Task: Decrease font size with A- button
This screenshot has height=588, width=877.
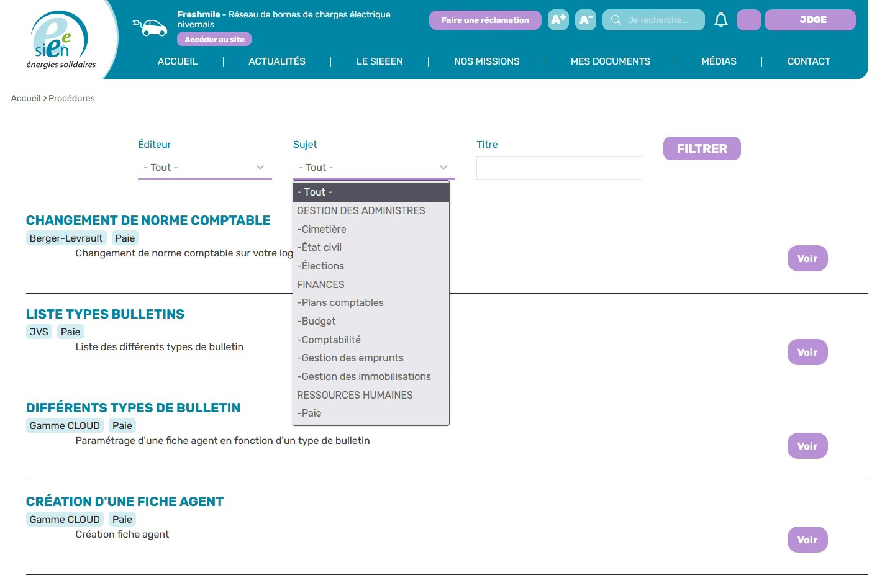Action: coord(585,20)
